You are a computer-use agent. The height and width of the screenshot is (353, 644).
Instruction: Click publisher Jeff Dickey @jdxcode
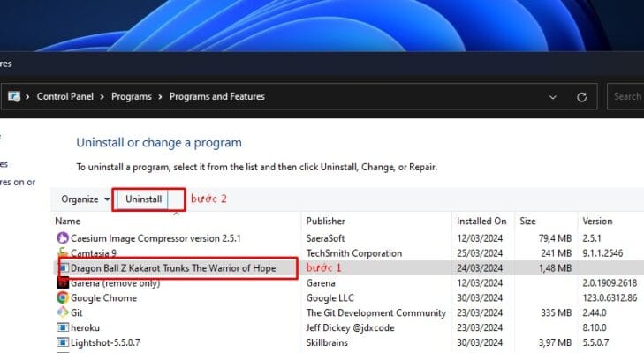[351, 327]
